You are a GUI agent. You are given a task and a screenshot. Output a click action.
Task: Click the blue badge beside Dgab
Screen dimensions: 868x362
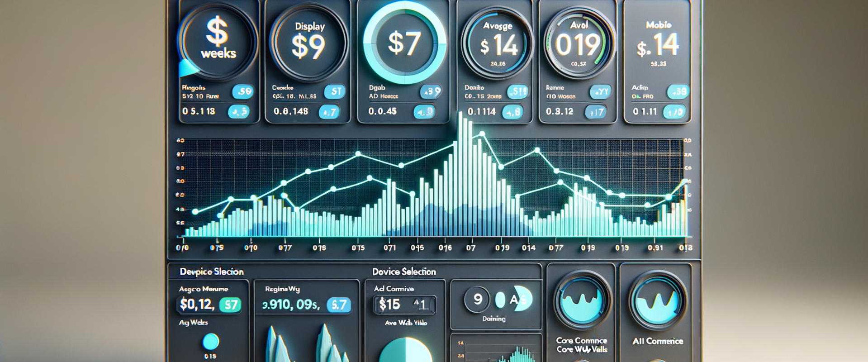coord(431,92)
